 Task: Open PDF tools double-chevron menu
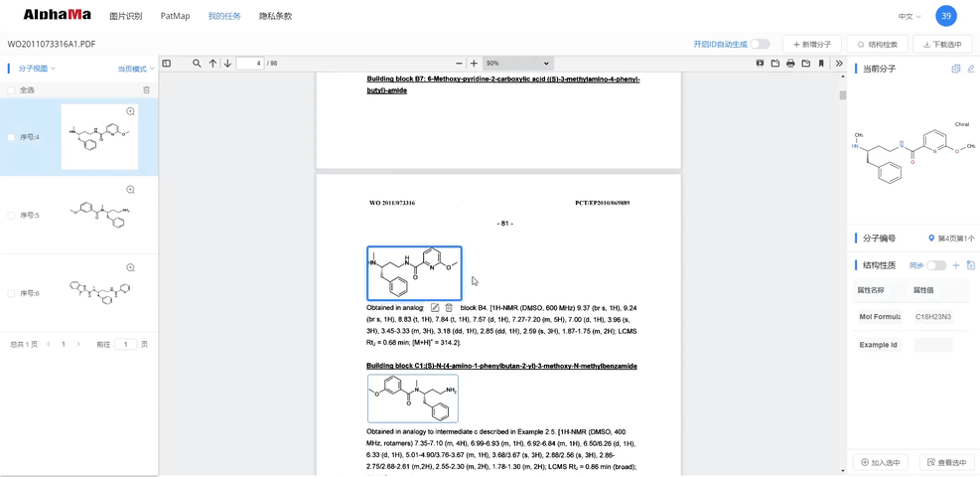[x=839, y=64]
